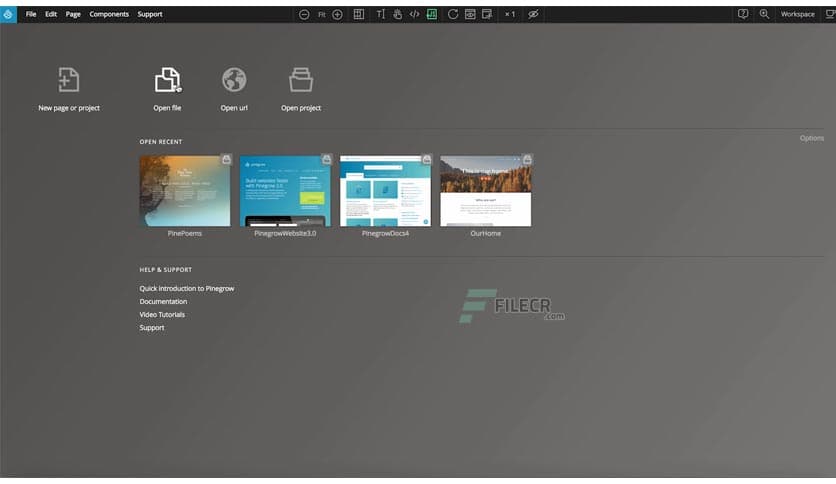Click the Open file icon
Screen dimensions: 836x484
pyautogui.click(x=167, y=80)
